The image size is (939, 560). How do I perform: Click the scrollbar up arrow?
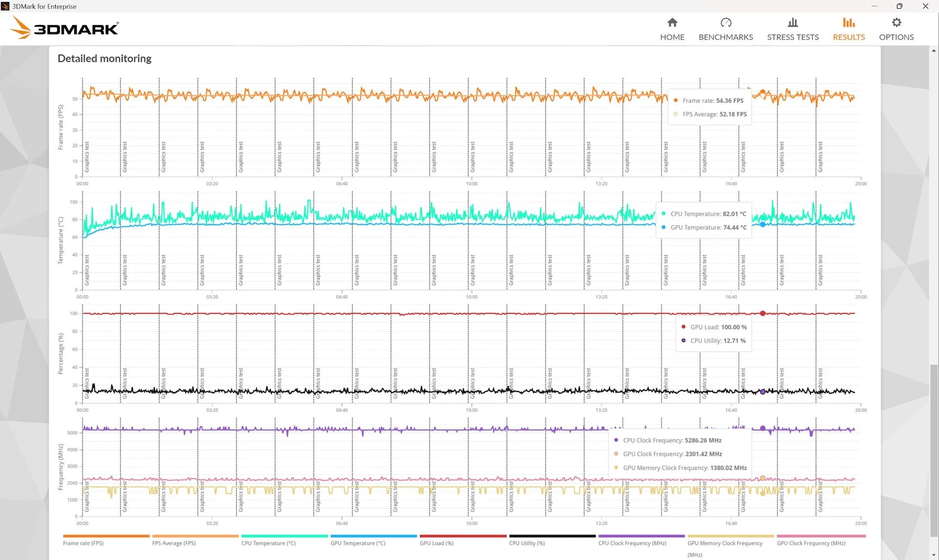tap(934, 50)
